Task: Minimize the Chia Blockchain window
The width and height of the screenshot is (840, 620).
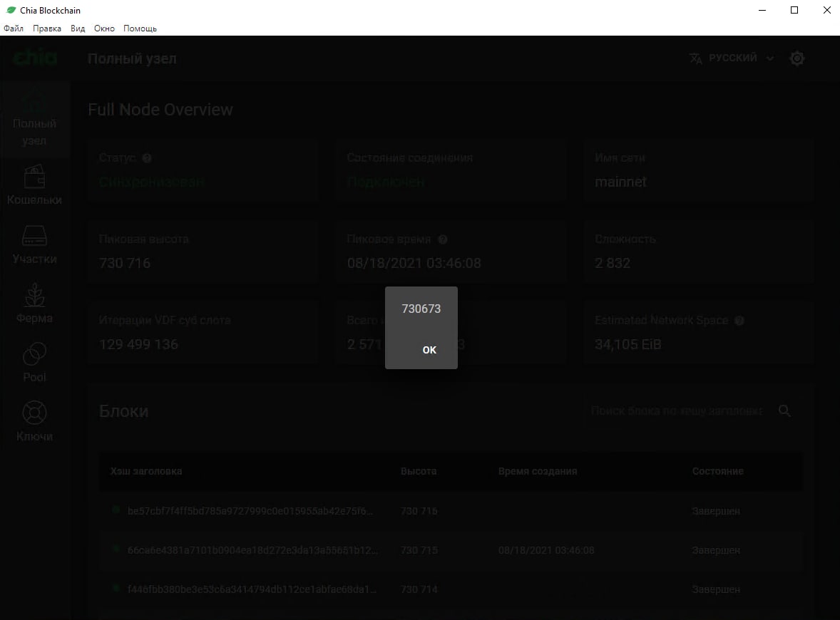Action: click(762, 10)
